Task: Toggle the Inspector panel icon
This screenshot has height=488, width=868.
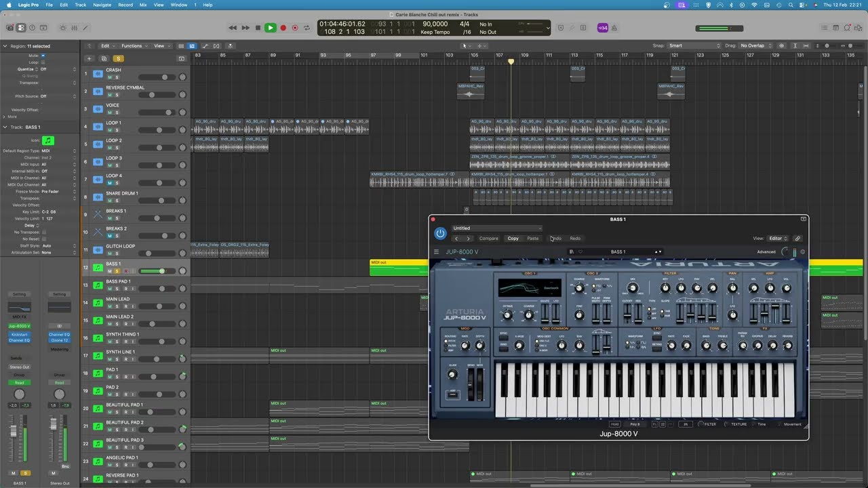Action: [21, 28]
